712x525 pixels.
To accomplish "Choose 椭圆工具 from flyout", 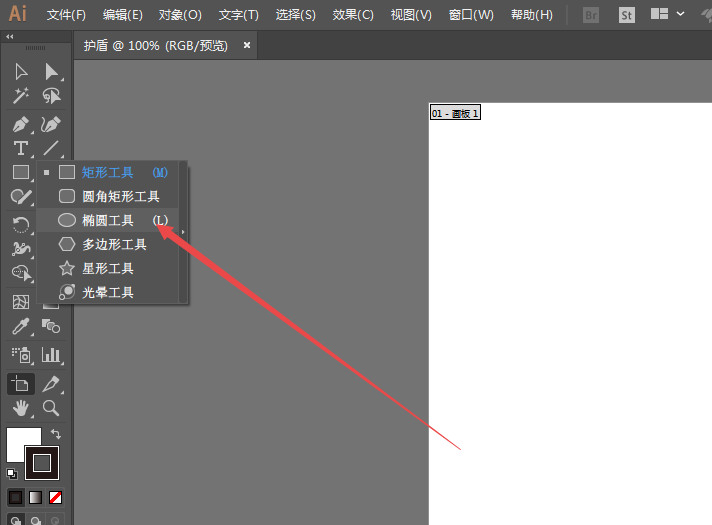I will pyautogui.click(x=108, y=220).
